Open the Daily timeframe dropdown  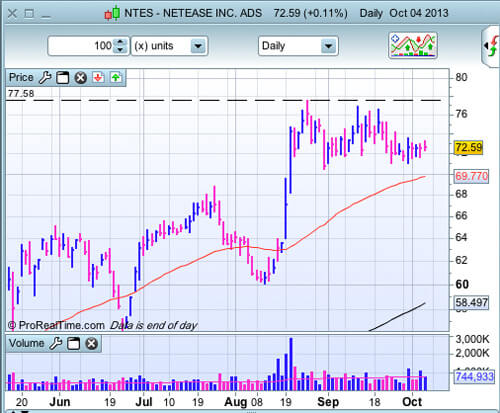(x=298, y=46)
